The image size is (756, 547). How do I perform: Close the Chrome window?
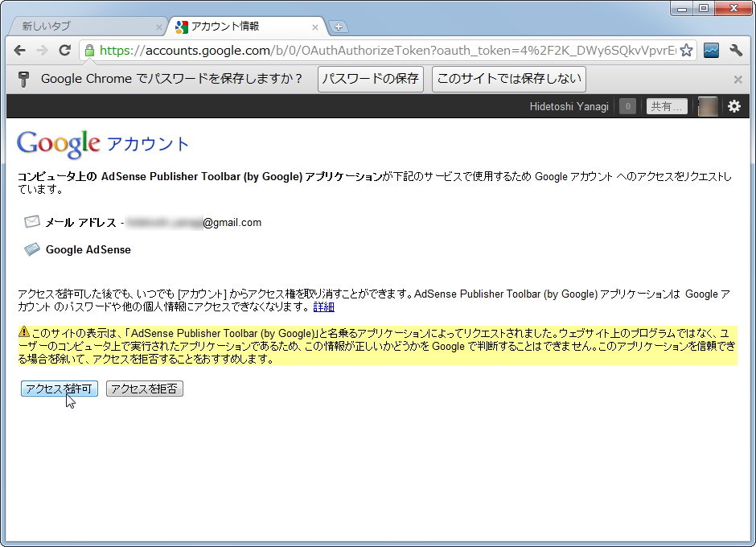point(733,8)
